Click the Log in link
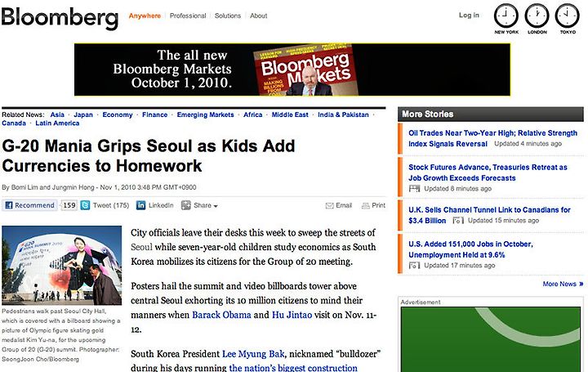The height and width of the screenshot is (372, 588). [x=469, y=15]
